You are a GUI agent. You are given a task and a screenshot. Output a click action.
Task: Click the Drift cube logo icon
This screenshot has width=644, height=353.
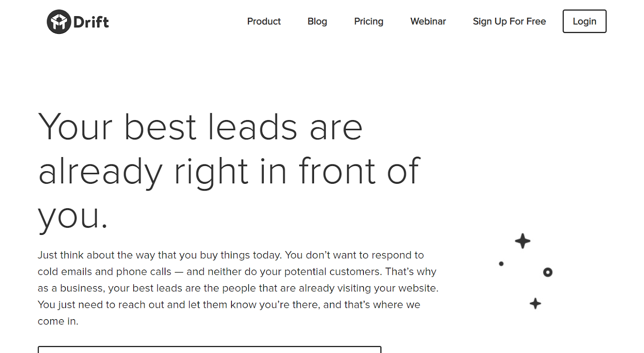(x=59, y=22)
